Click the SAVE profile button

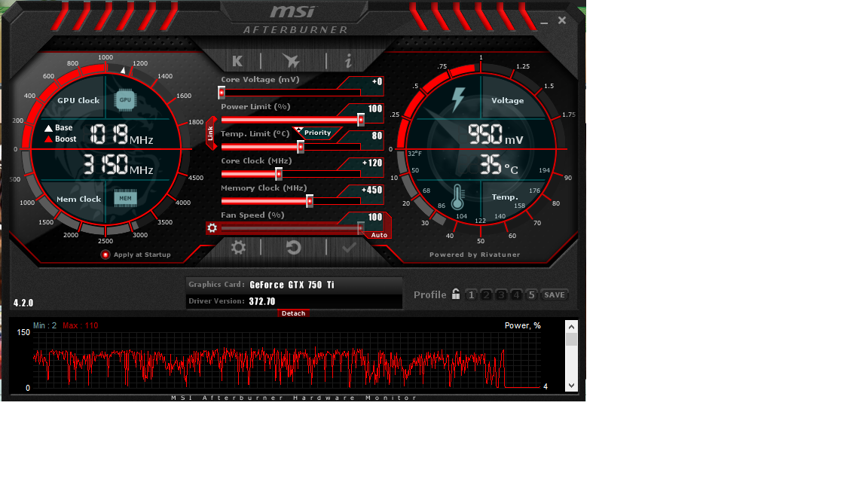coord(554,295)
